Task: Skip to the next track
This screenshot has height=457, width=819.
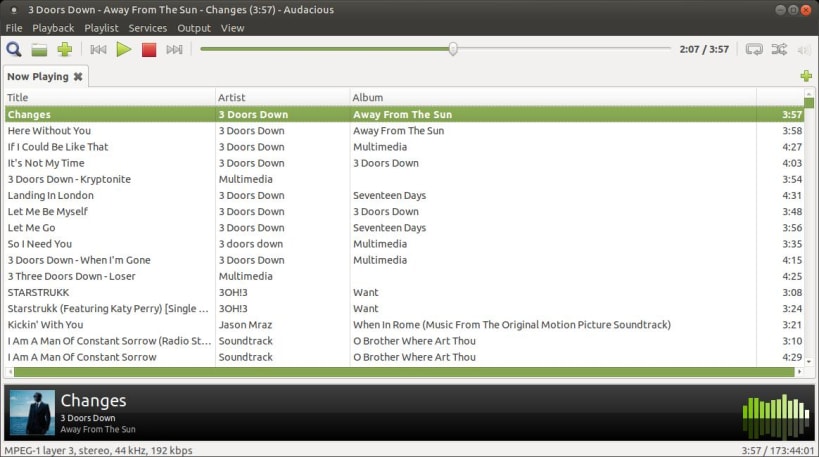Action: (174, 50)
